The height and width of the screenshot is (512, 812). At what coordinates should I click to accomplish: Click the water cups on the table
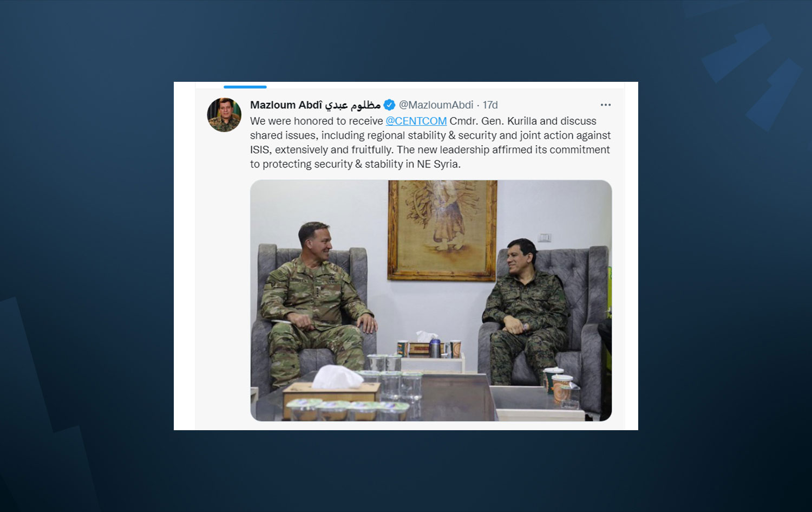click(x=391, y=379)
